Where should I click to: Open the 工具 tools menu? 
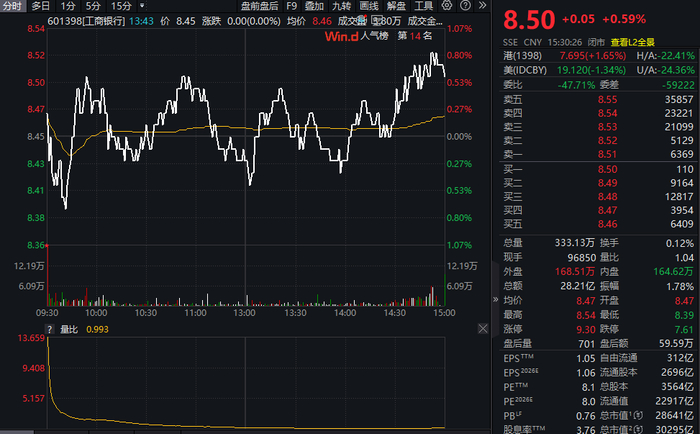(424, 6)
